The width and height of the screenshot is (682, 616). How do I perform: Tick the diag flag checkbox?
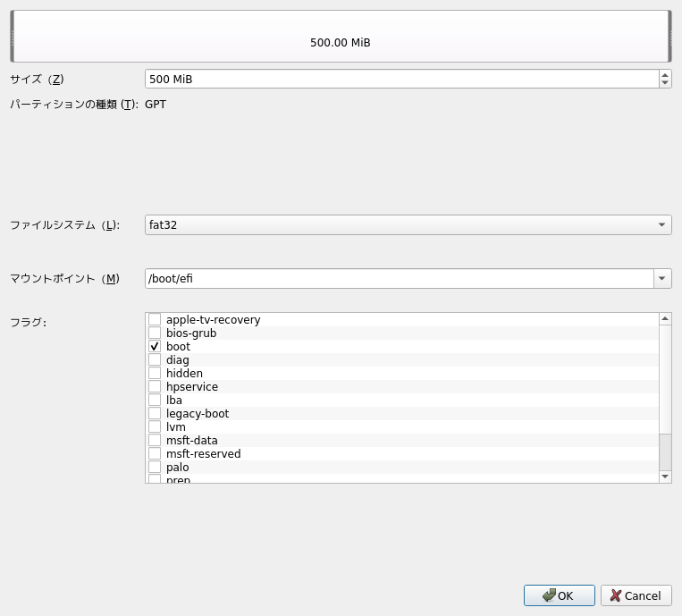(x=155, y=360)
